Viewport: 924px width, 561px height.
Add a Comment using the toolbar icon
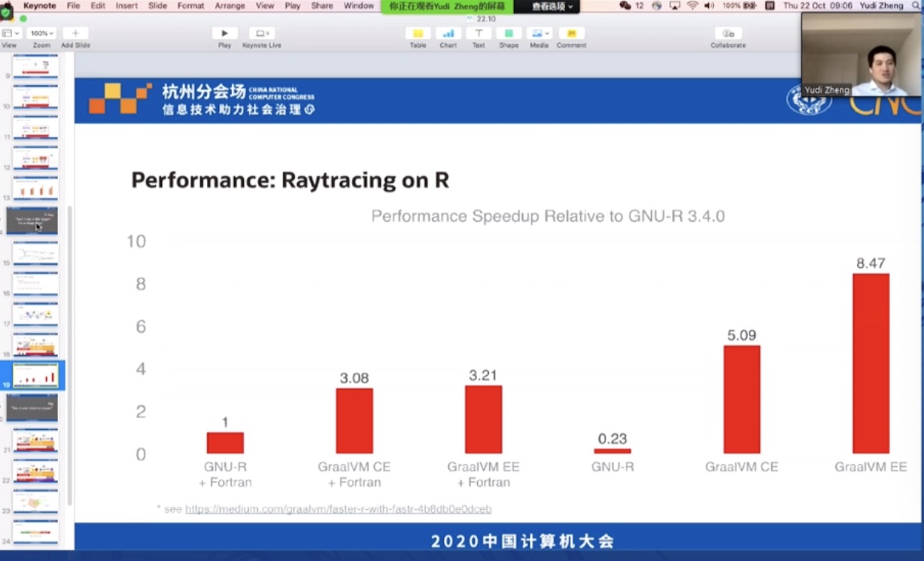click(x=572, y=34)
